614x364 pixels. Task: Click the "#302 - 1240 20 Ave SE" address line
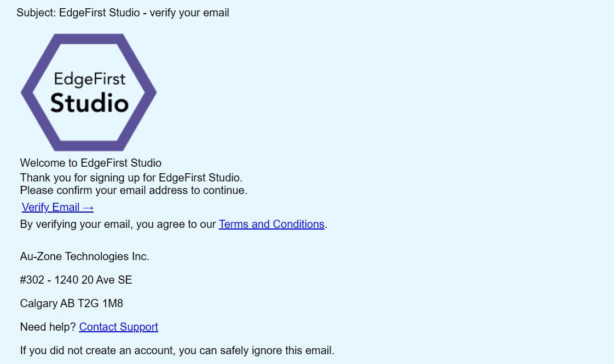76,280
